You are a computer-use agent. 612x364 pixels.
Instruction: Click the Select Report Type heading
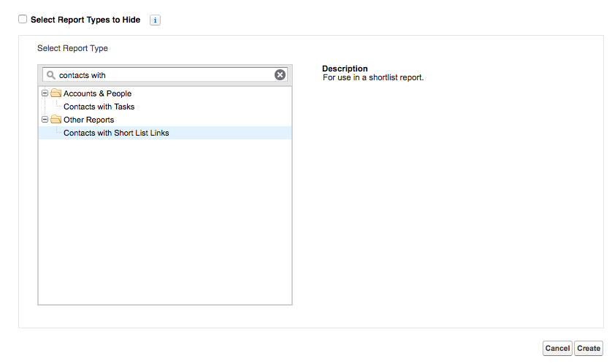click(72, 48)
